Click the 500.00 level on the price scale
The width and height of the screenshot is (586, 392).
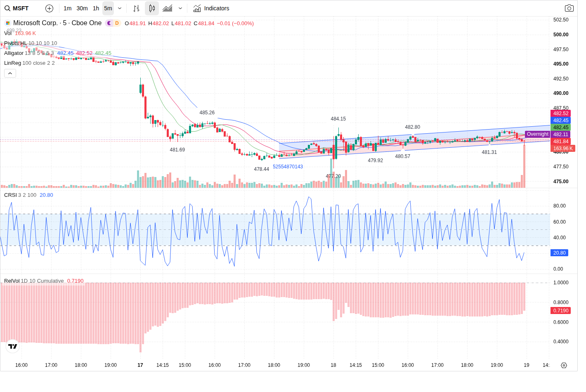click(561, 35)
